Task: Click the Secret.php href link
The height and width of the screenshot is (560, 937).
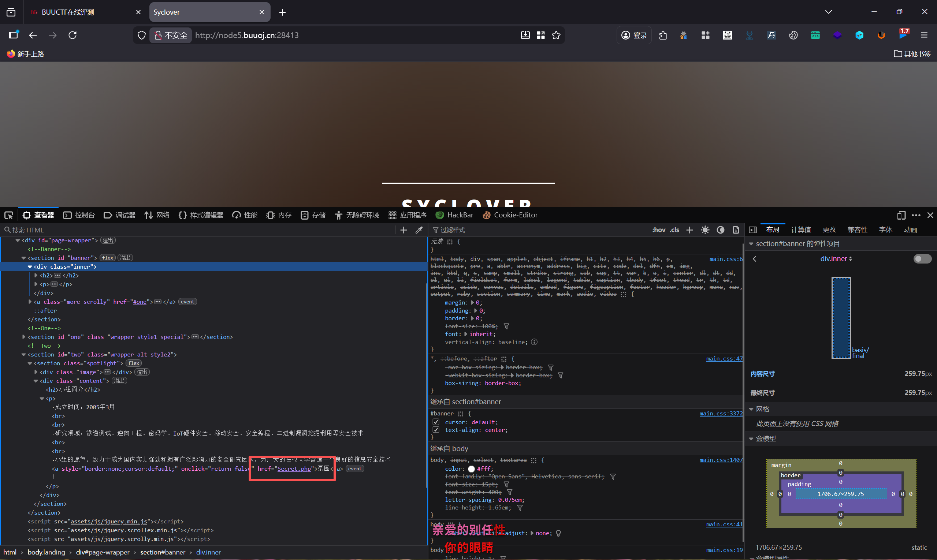Action: click(x=294, y=468)
